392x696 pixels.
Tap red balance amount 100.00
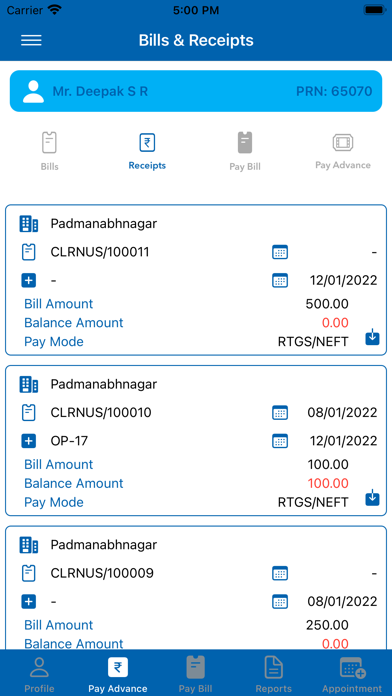[328, 483]
